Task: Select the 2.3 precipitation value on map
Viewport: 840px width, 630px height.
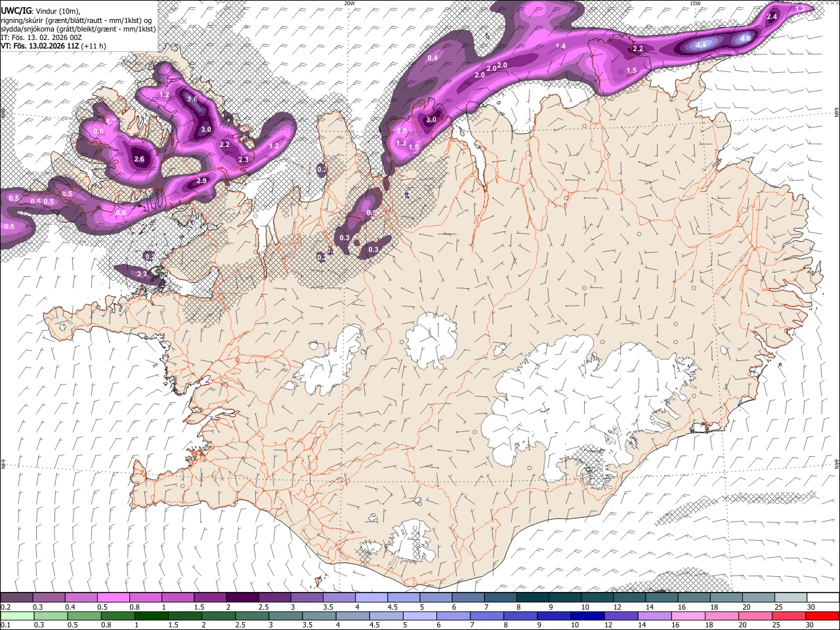Action: (243, 159)
